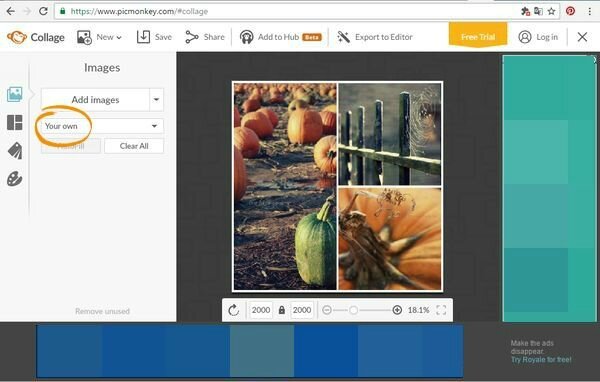This screenshot has height=382, width=600.
Task: Click the Log in button
Action: 538,37
